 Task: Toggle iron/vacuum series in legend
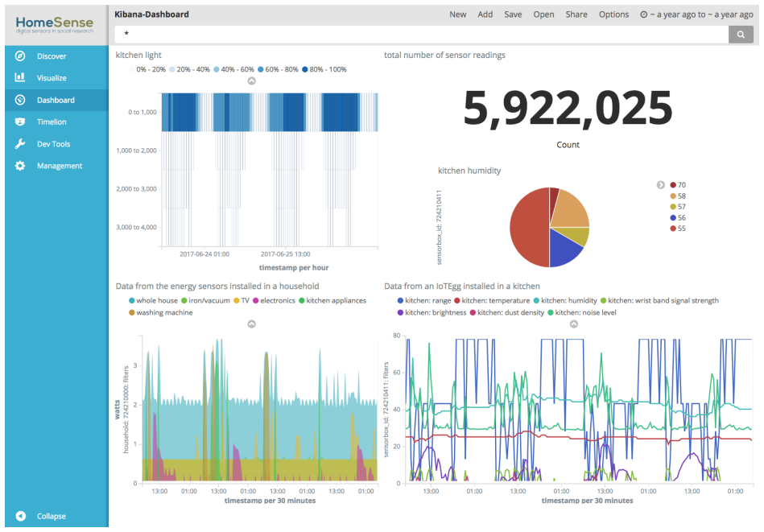205,300
